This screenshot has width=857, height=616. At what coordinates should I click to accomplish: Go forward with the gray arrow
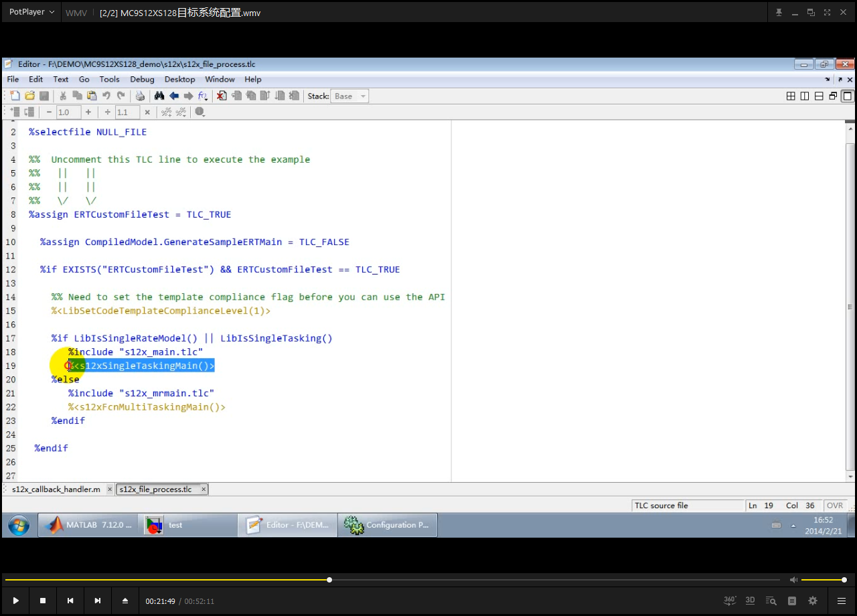pos(189,96)
